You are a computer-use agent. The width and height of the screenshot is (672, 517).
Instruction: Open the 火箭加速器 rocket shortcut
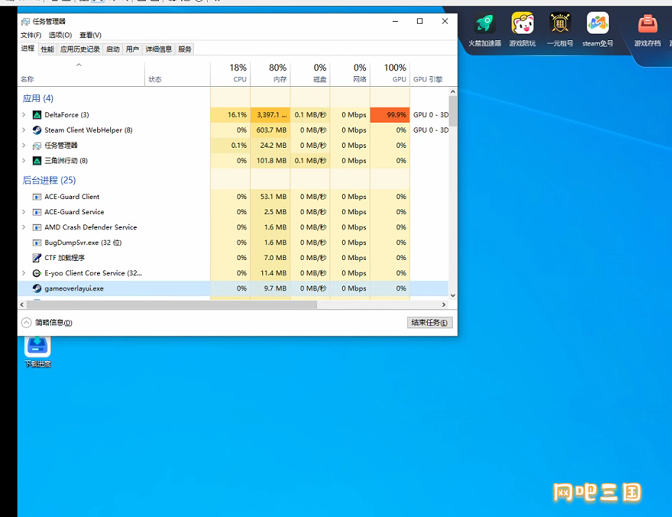click(x=485, y=23)
